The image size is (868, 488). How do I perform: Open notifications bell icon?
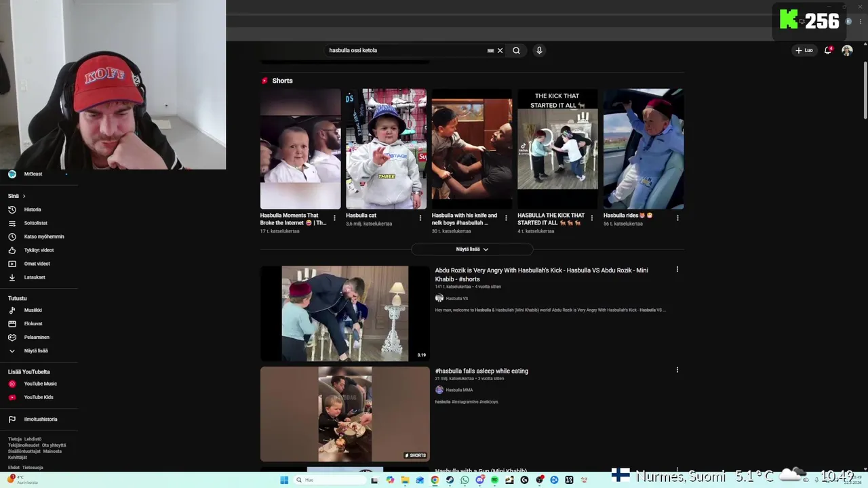827,50
